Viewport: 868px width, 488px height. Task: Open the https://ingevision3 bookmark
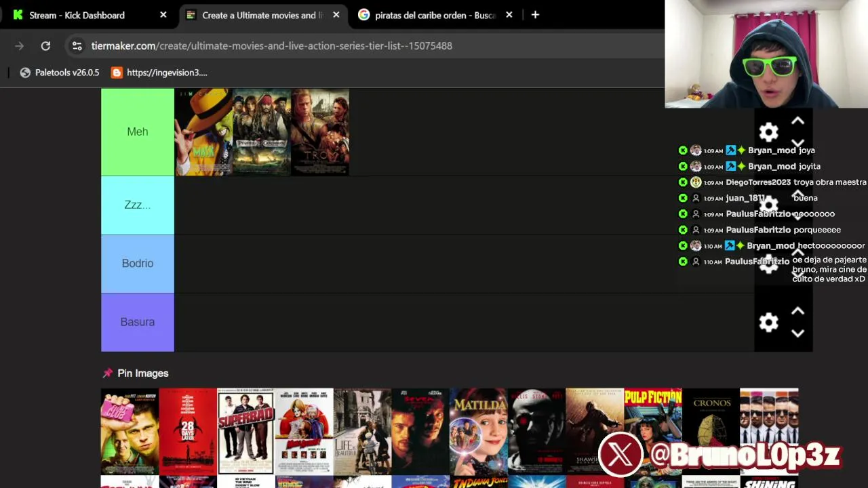[159, 73]
